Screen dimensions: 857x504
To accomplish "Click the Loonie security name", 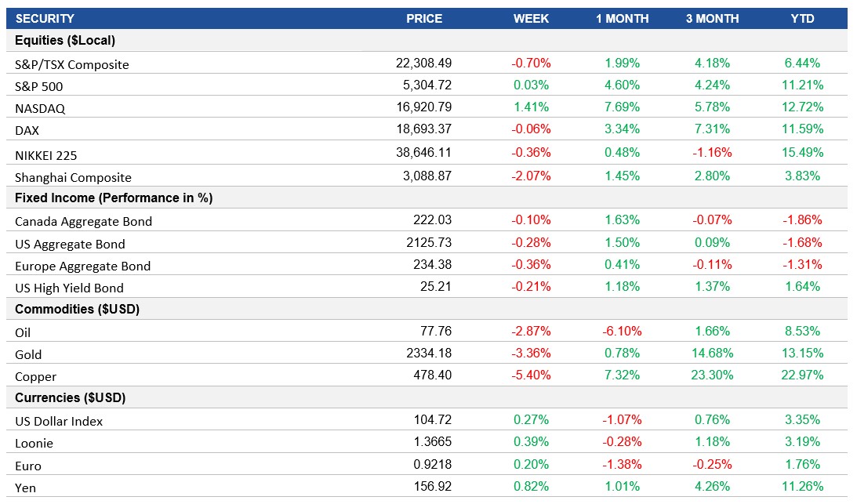I will coord(37,443).
